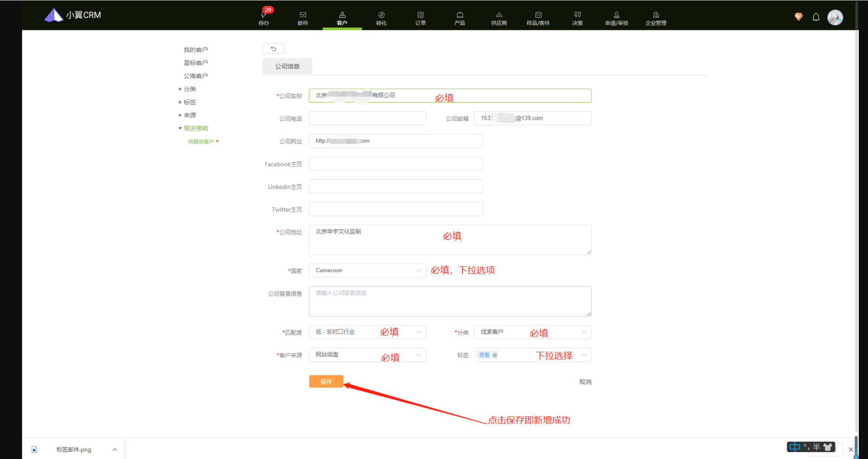Click the 标签邮件.png download file icon
This screenshot has width=868, height=459.
(x=34, y=449)
